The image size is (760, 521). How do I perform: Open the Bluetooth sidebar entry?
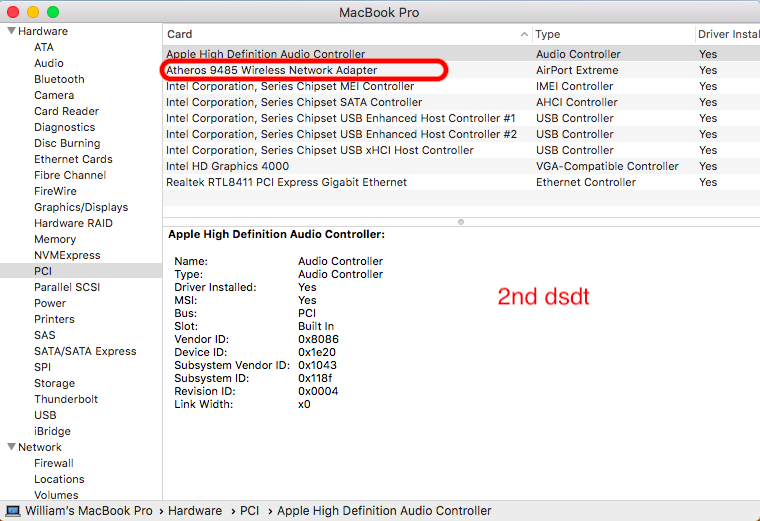tap(59, 79)
